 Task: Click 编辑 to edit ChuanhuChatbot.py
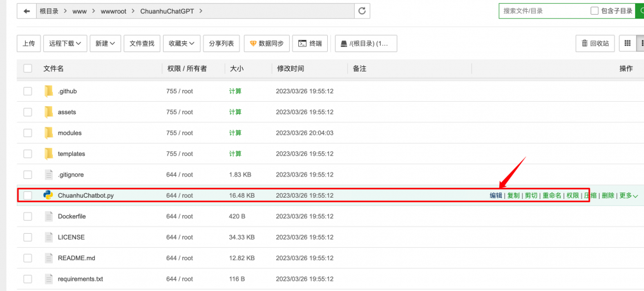pyautogui.click(x=496, y=196)
